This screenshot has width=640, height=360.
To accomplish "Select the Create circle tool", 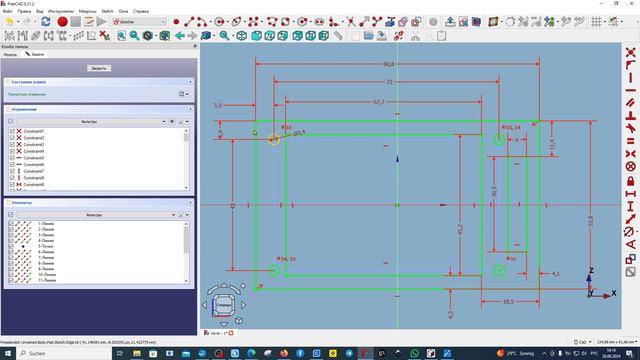I will point(220,22).
